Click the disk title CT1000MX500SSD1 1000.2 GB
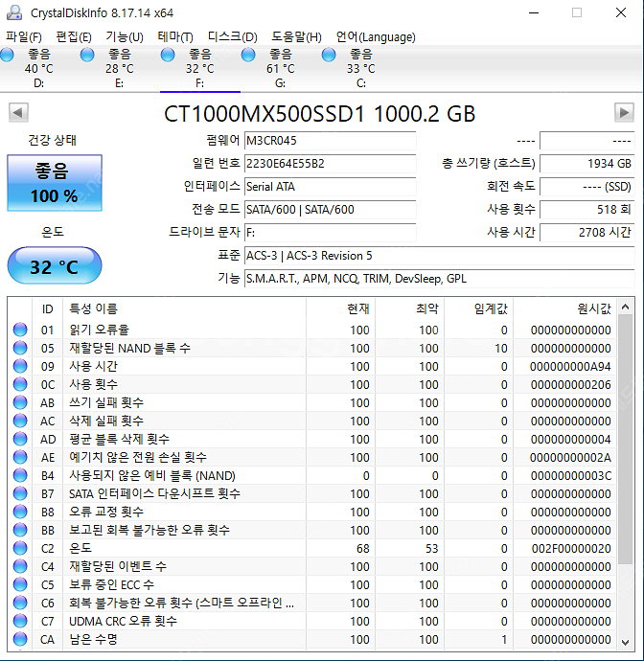644x661 pixels. coord(320,114)
